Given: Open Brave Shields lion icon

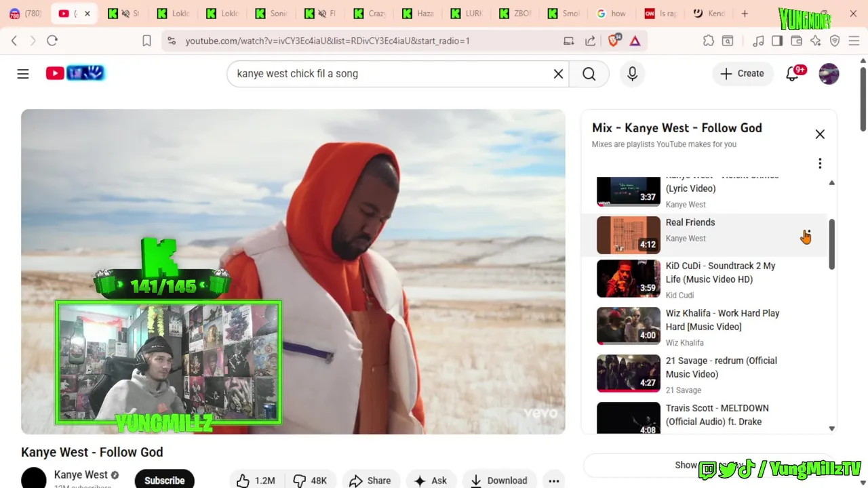Looking at the screenshot, I should tap(614, 41).
